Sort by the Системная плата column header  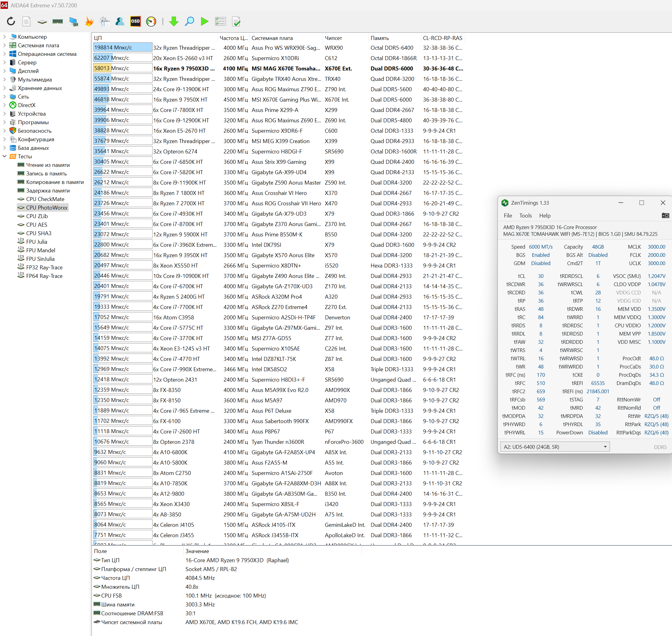(272, 38)
